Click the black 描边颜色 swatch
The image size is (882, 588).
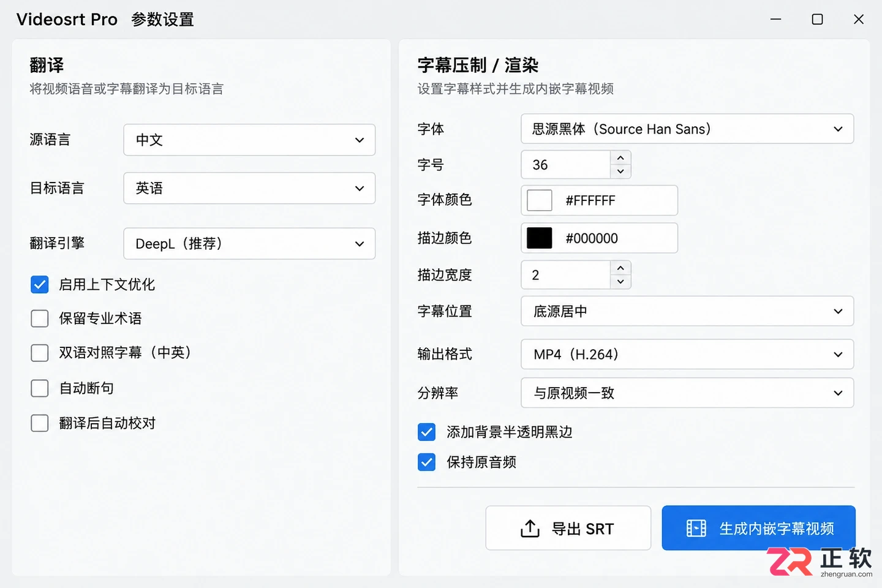pyautogui.click(x=540, y=238)
